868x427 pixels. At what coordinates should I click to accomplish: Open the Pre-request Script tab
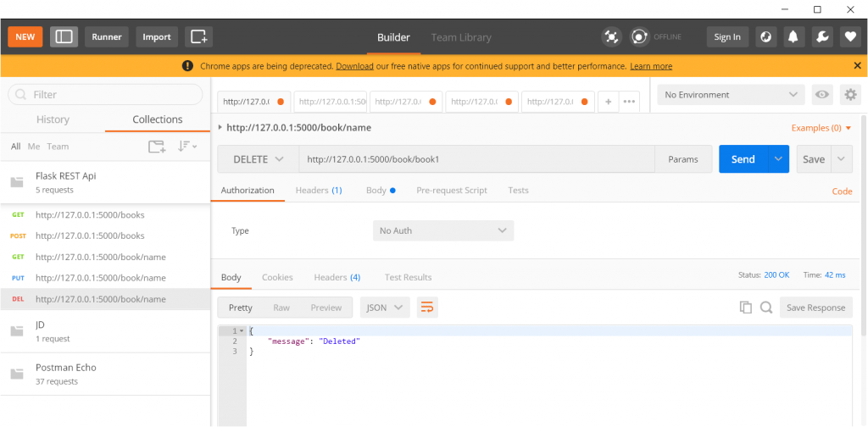452,191
